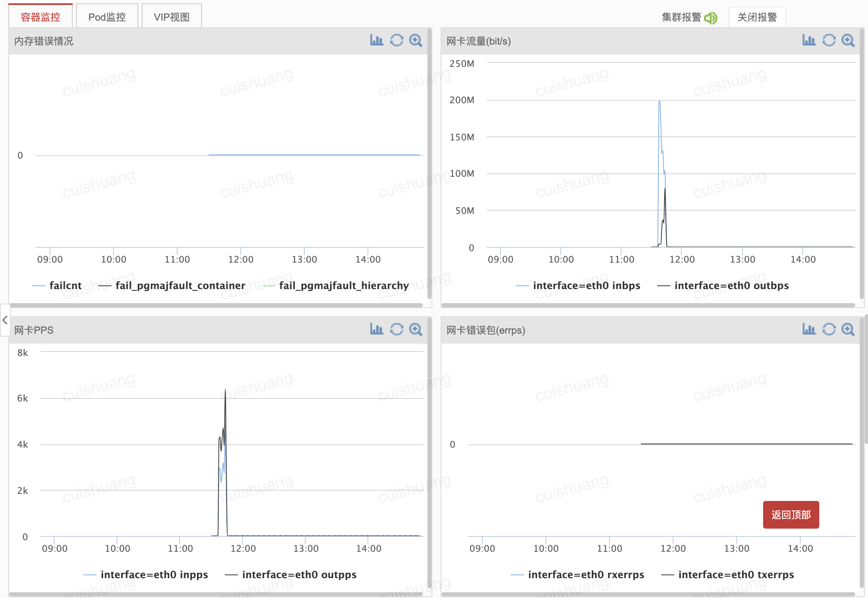Zoom into the 内存错误情况 chart

(x=415, y=40)
